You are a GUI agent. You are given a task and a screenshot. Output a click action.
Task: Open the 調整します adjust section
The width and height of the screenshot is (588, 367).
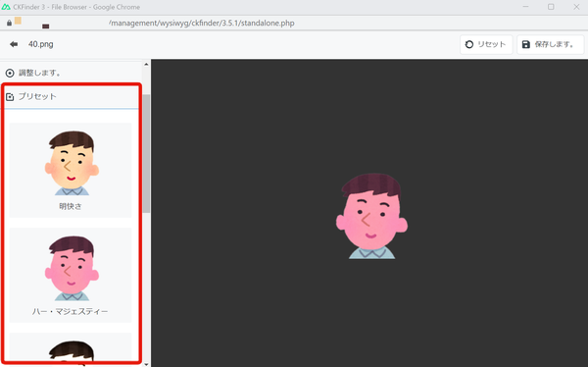pos(72,73)
